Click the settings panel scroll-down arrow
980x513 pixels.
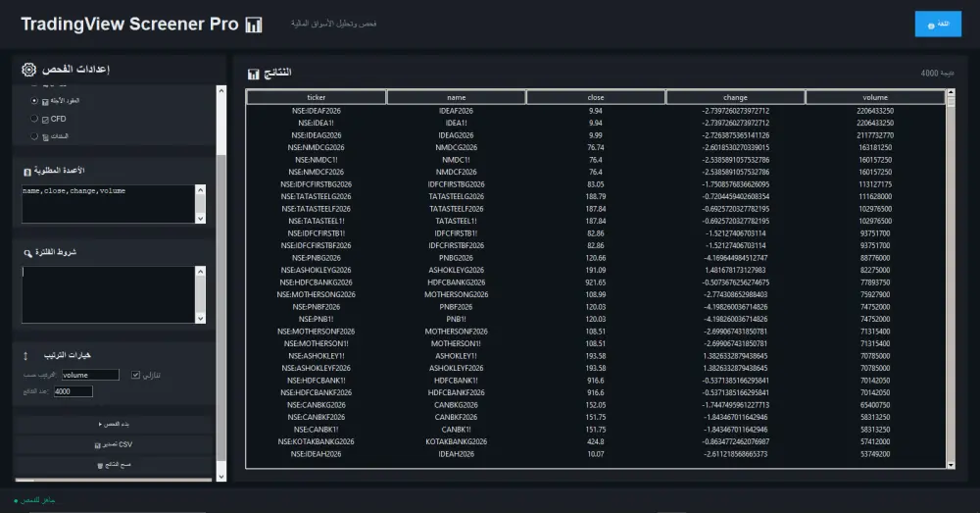click(221, 477)
